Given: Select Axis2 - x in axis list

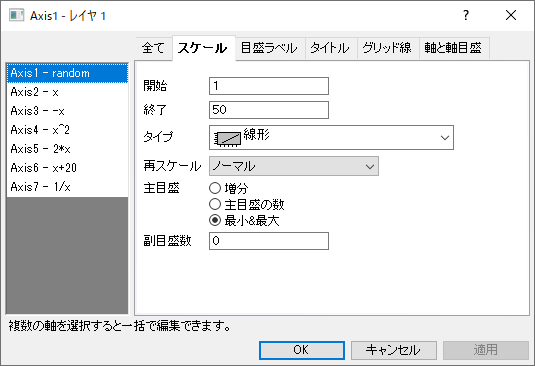Looking at the screenshot, I should [68, 92].
